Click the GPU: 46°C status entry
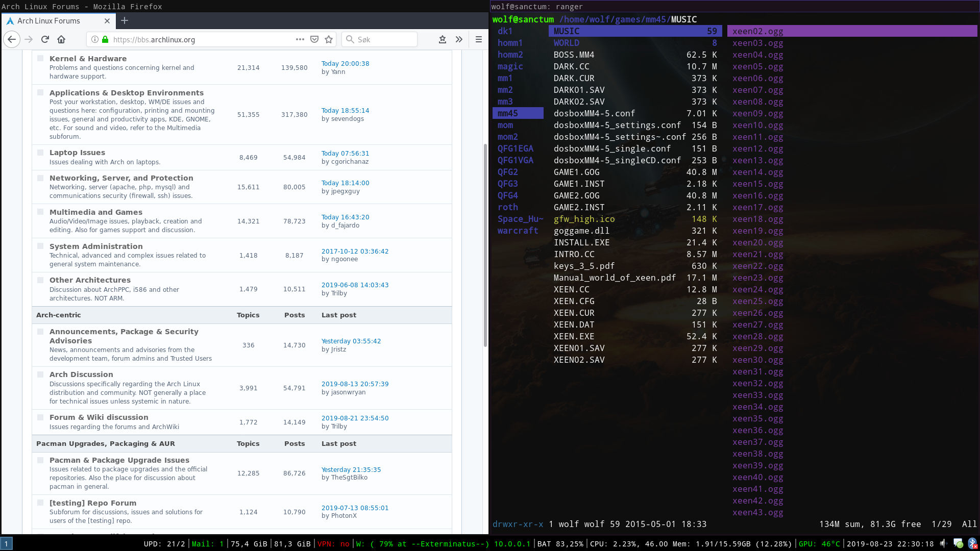Screen dimensions: 980x551 (819, 544)
